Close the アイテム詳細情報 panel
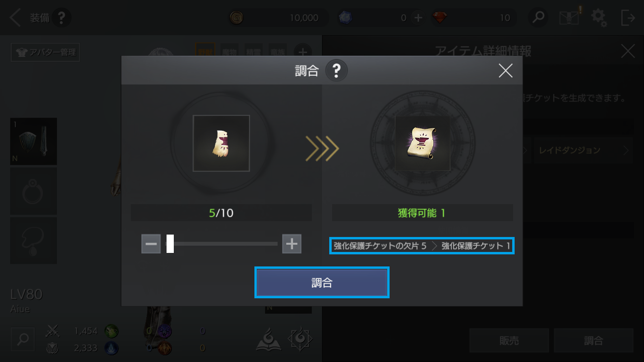 (x=628, y=51)
